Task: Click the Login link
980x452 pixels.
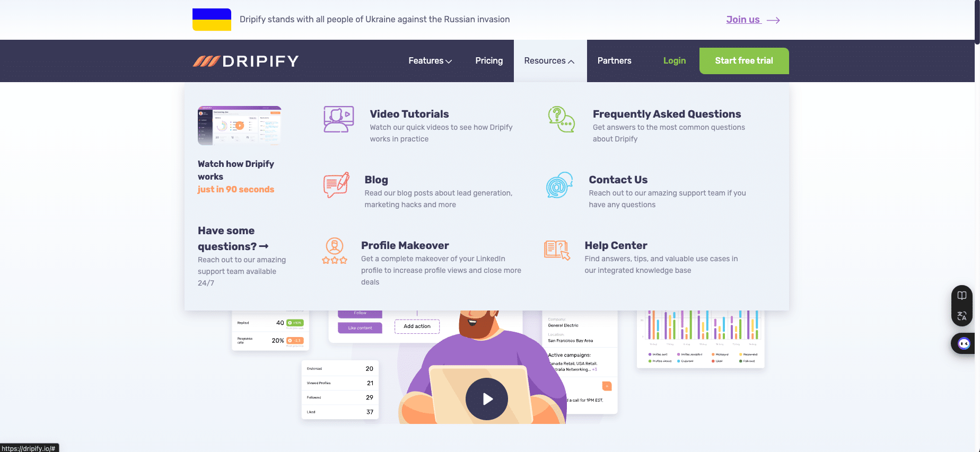Action: point(675,61)
